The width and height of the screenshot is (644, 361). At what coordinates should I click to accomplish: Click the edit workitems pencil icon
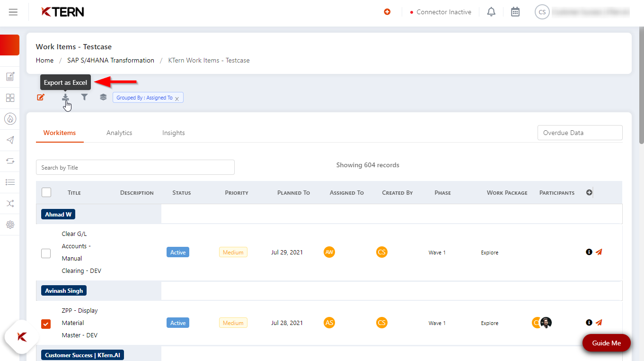tap(41, 97)
